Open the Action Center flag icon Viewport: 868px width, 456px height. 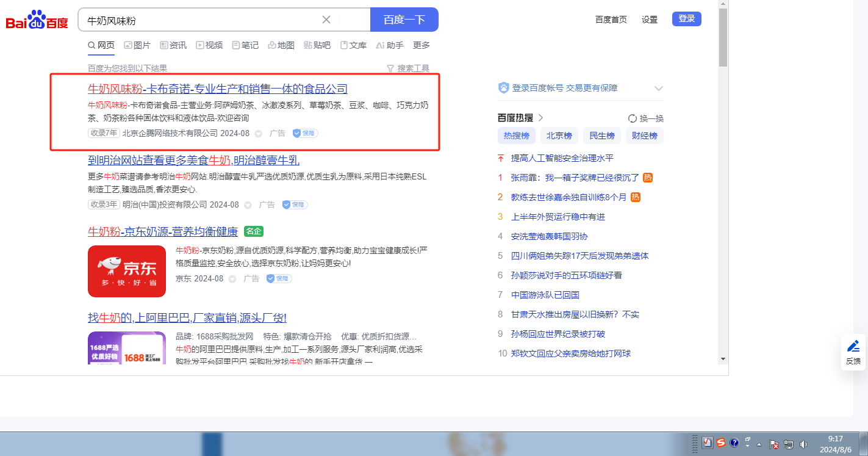pyautogui.click(x=773, y=444)
